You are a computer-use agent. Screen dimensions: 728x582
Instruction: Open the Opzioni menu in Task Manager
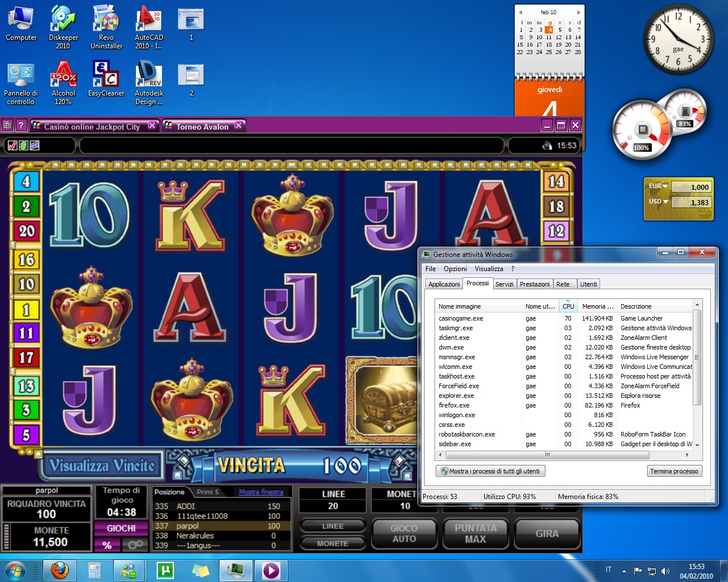click(x=455, y=269)
